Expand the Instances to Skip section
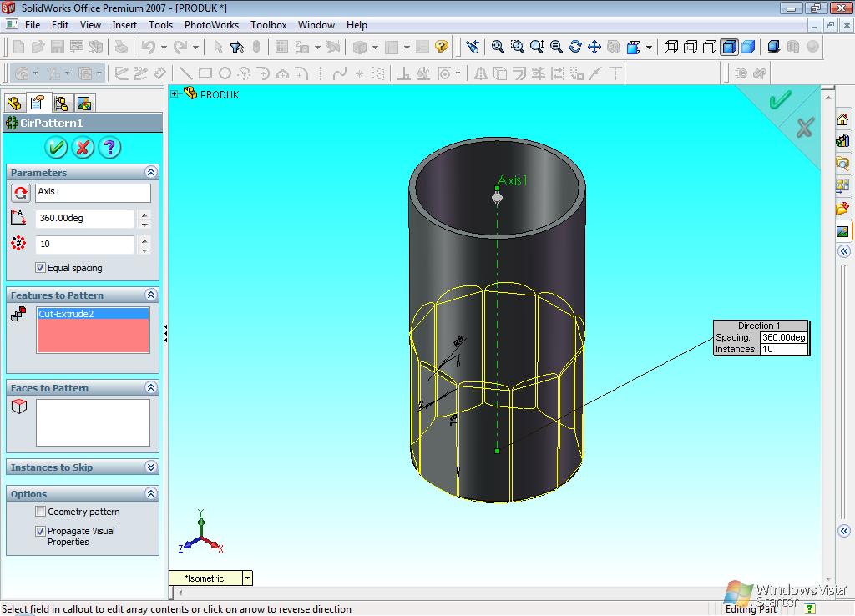 pos(151,467)
